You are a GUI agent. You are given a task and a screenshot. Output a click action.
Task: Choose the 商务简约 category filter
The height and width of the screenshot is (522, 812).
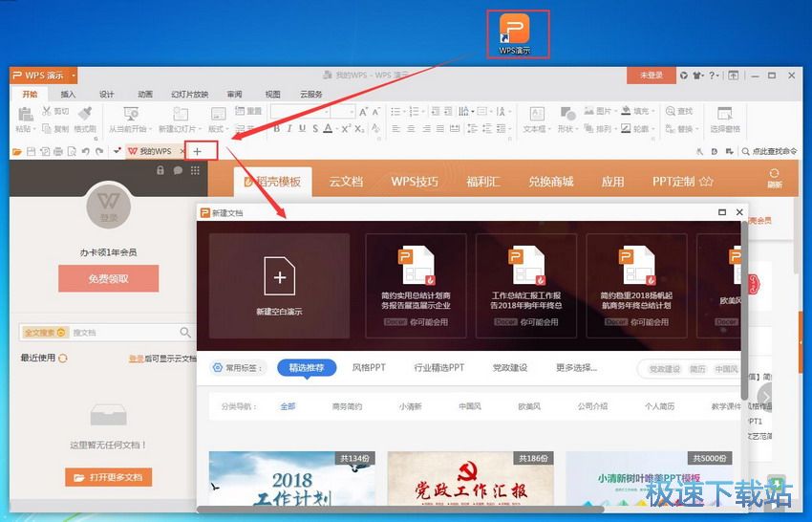[347, 406]
